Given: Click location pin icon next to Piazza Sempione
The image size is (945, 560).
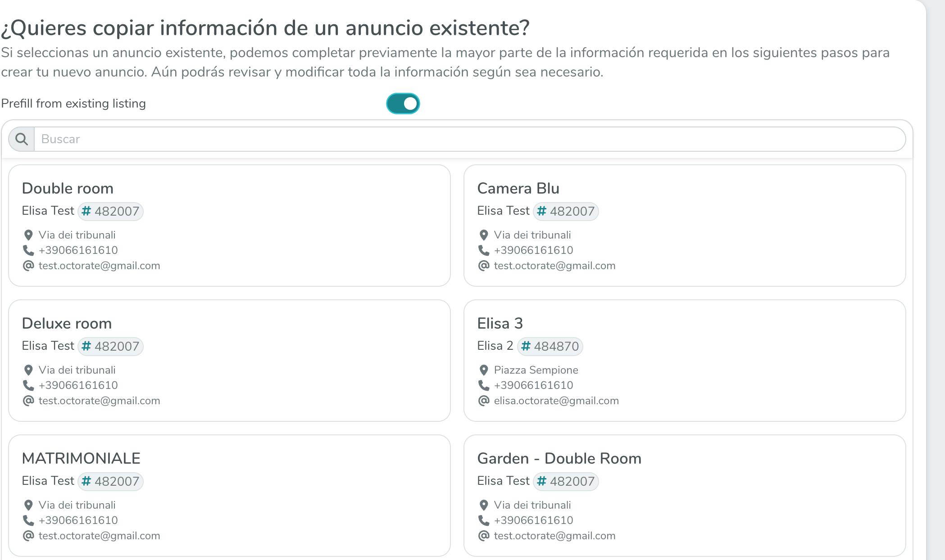Looking at the screenshot, I should pyautogui.click(x=484, y=370).
